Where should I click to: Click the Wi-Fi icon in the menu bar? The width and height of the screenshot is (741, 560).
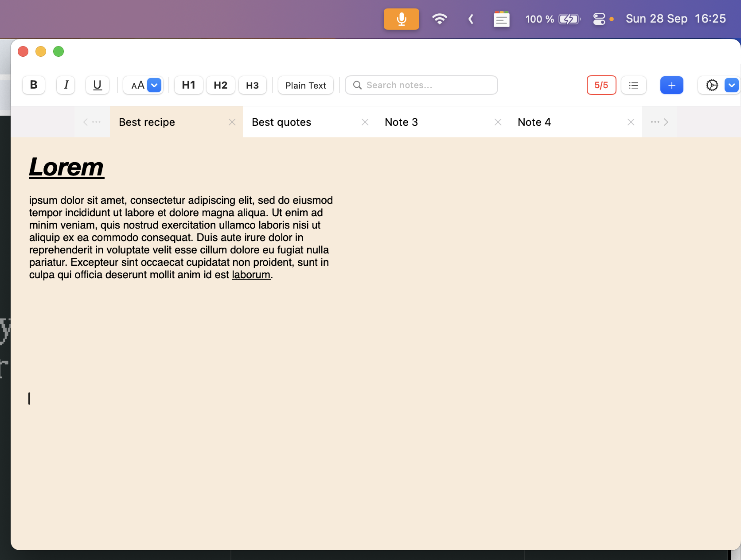(x=439, y=19)
